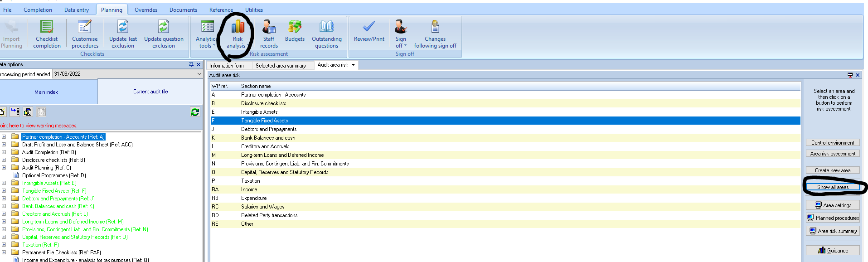Select Bank Balances and cash tree folder
868x262 pixels.
58,206
